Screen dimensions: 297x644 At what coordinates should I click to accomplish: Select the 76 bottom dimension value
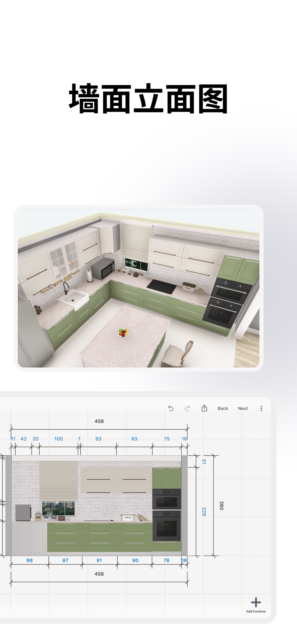pyautogui.click(x=166, y=560)
